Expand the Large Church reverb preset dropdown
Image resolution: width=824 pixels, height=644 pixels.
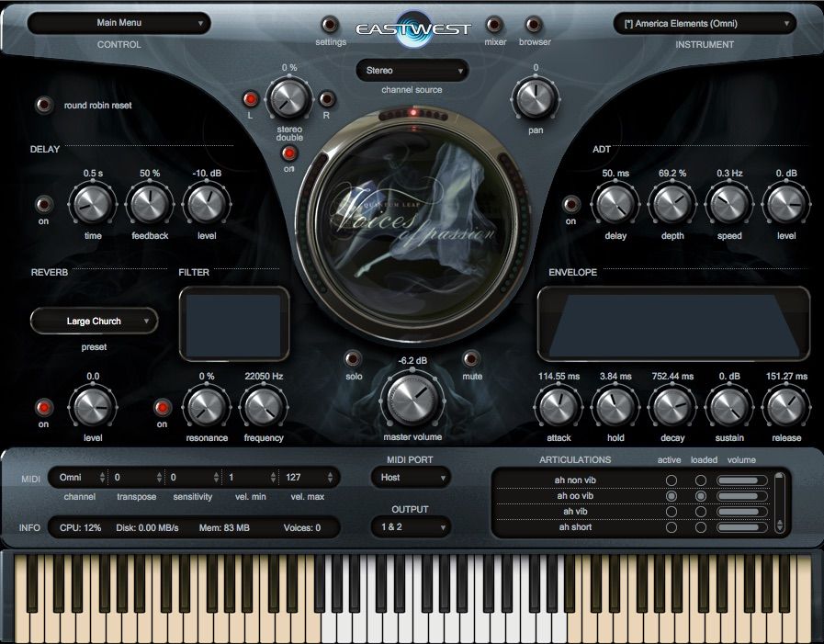(x=94, y=322)
